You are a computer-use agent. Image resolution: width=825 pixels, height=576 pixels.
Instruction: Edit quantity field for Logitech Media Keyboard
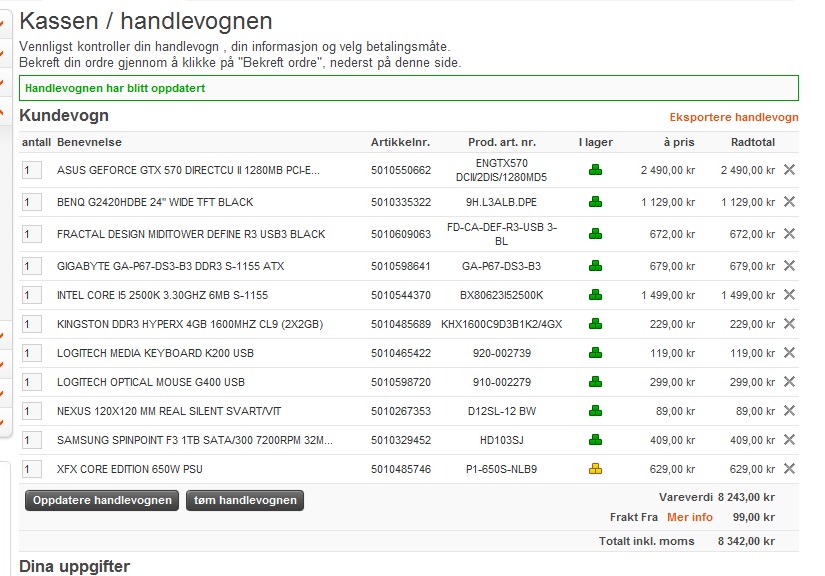point(32,353)
